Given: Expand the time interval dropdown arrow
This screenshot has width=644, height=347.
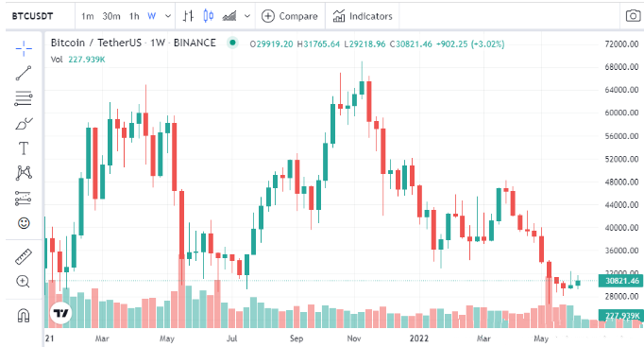Looking at the screenshot, I should coord(168,16).
